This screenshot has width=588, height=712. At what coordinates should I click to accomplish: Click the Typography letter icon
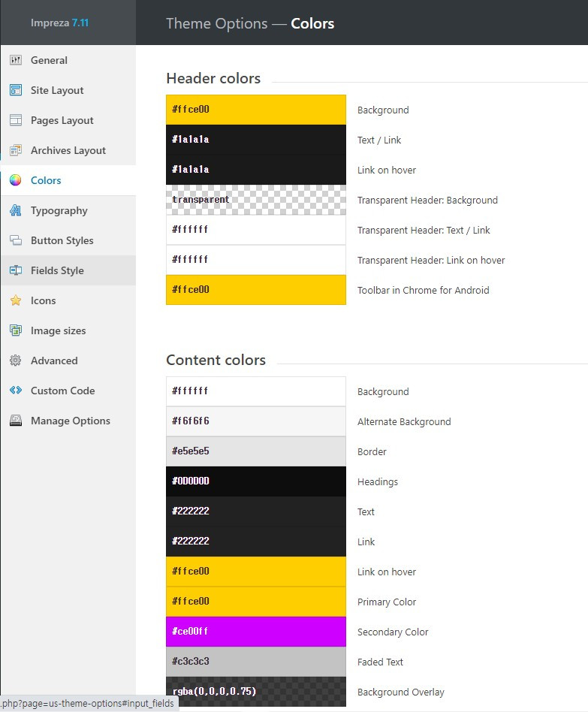(x=16, y=210)
